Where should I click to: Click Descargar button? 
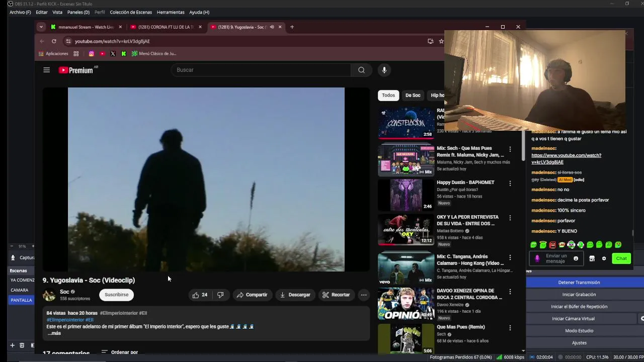pyautogui.click(x=295, y=295)
